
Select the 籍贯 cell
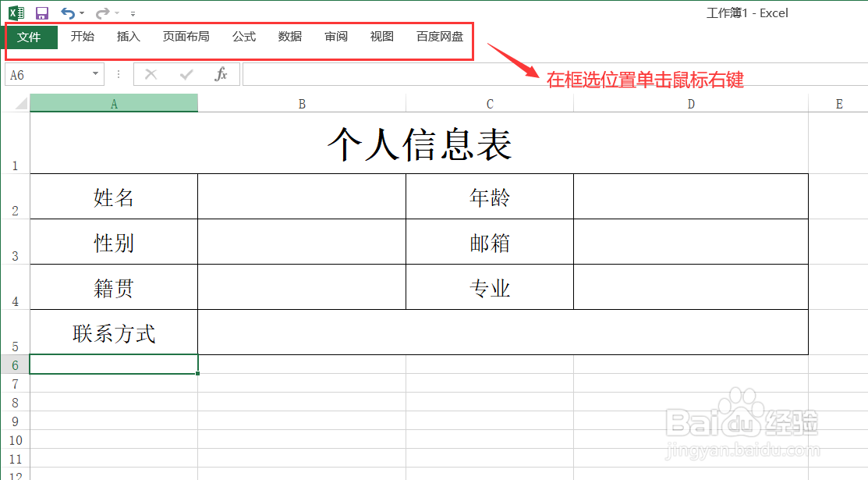pyautogui.click(x=114, y=287)
